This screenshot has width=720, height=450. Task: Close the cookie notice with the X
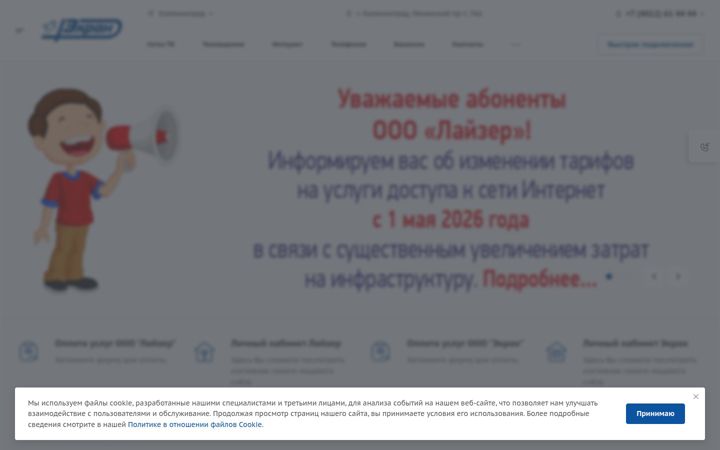[696, 397]
